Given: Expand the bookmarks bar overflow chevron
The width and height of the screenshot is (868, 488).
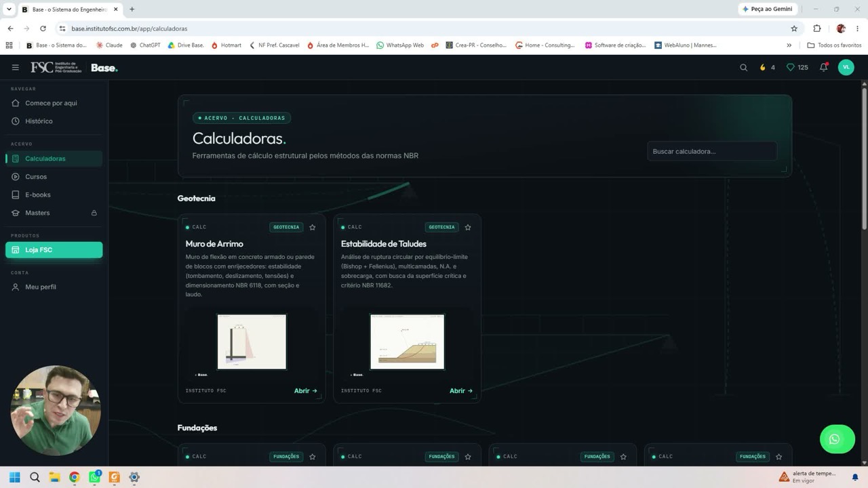Looking at the screenshot, I should (x=789, y=45).
